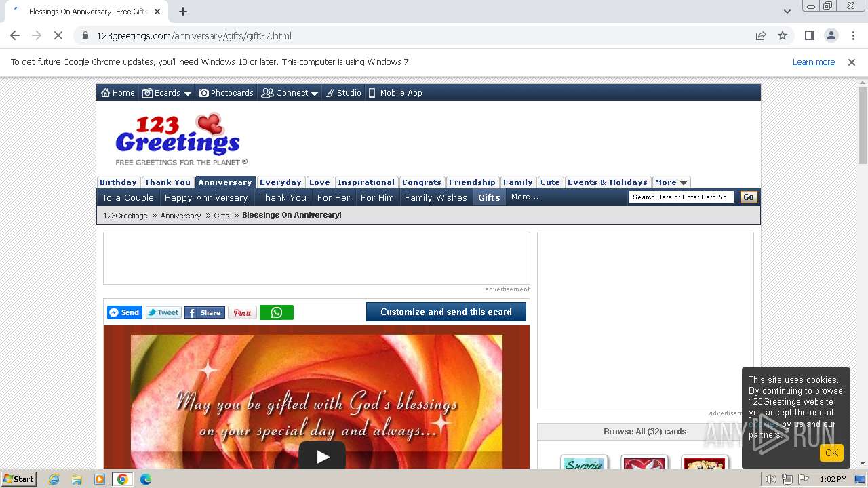Image resolution: width=868 pixels, height=488 pixels.
Task: Open the For Him subcategory
Action: (377, 197)
